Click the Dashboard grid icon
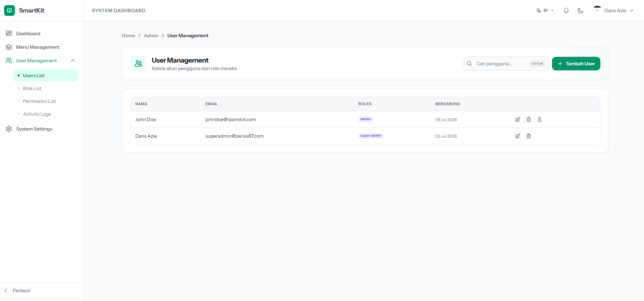Image resolution: width=644 pixels, height=301 pixels. (x=9, y=33)
